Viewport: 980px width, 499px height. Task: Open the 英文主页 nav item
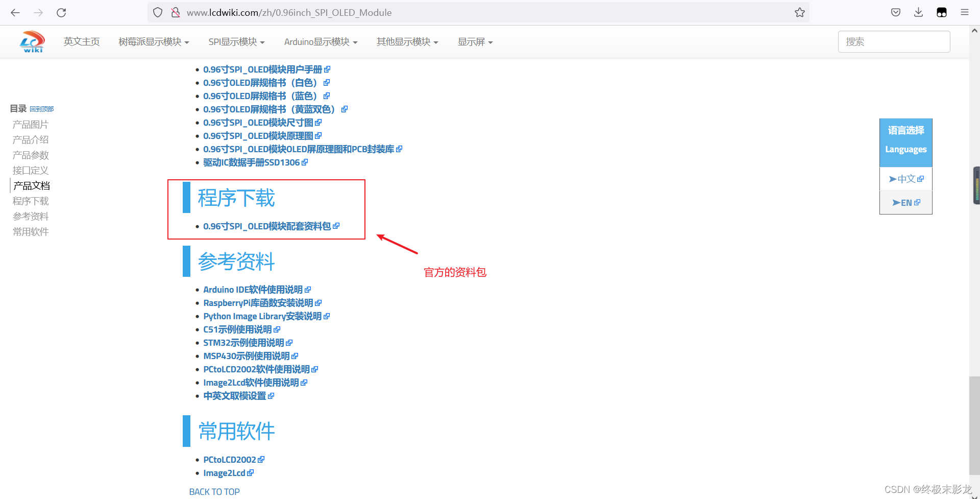coord(82,42)
